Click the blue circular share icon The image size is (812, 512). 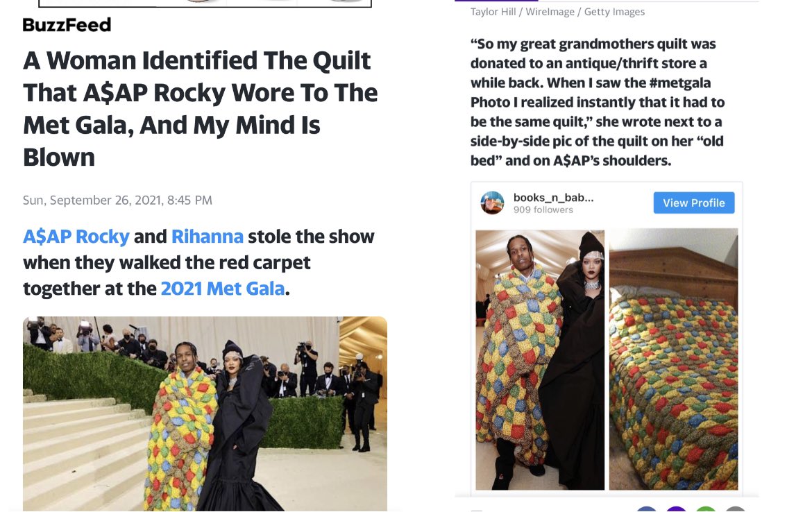(x=647, y=509)
